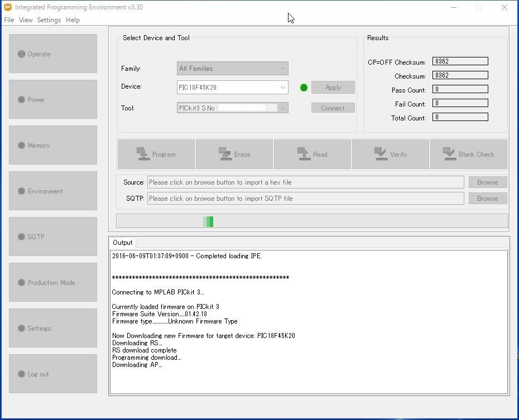Viewport: 519px width, 420px height.
Task: Click the Erase icon
Action: point(225,154)
